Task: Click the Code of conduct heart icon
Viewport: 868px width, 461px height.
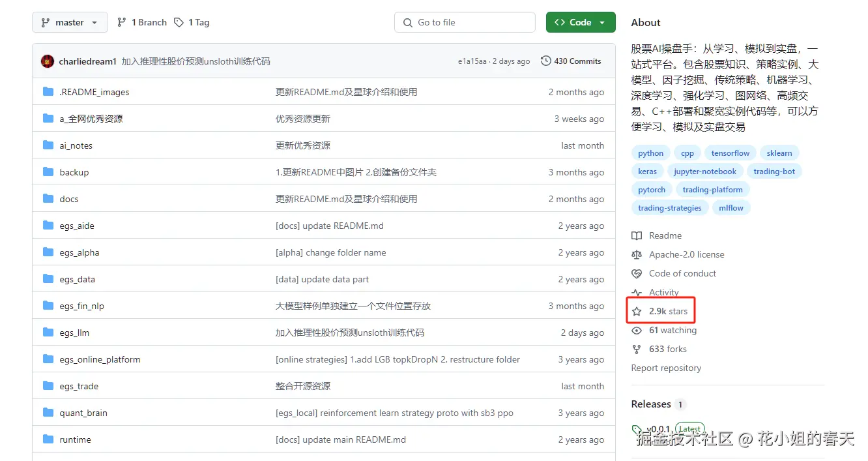Action: pos(637,273)
